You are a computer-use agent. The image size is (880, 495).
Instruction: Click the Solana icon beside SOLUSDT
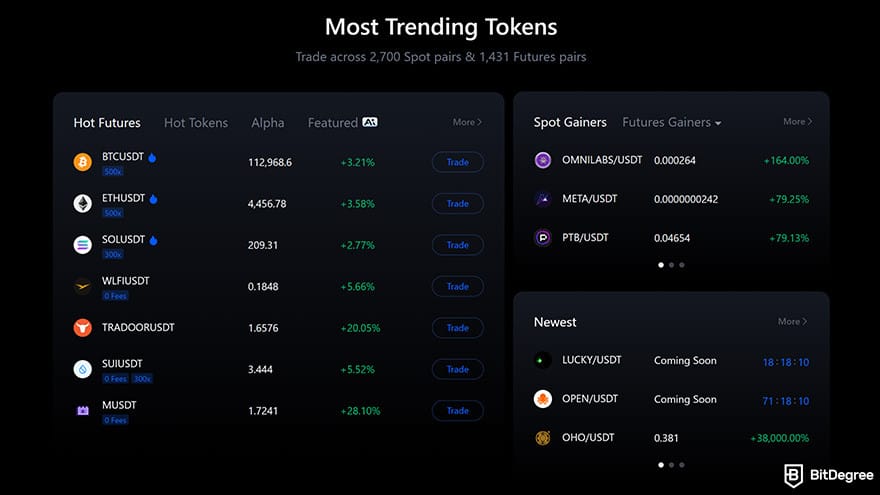coord(82,244)
